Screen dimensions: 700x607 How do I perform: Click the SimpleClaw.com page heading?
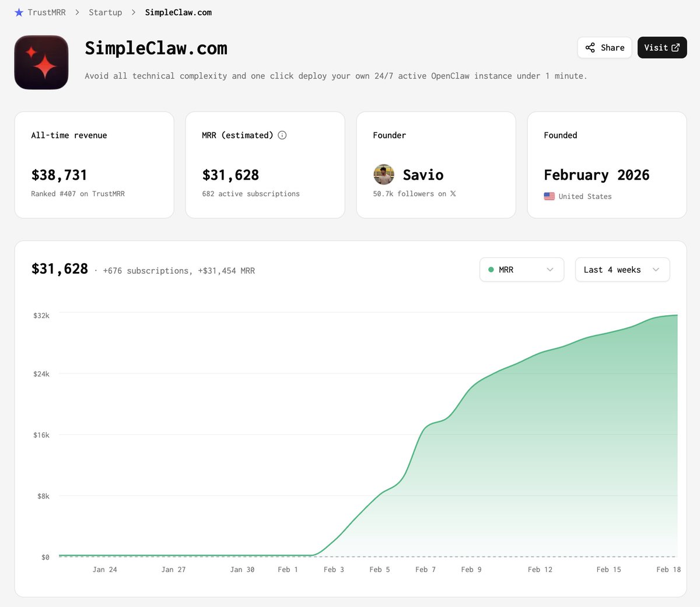[156, 48]
